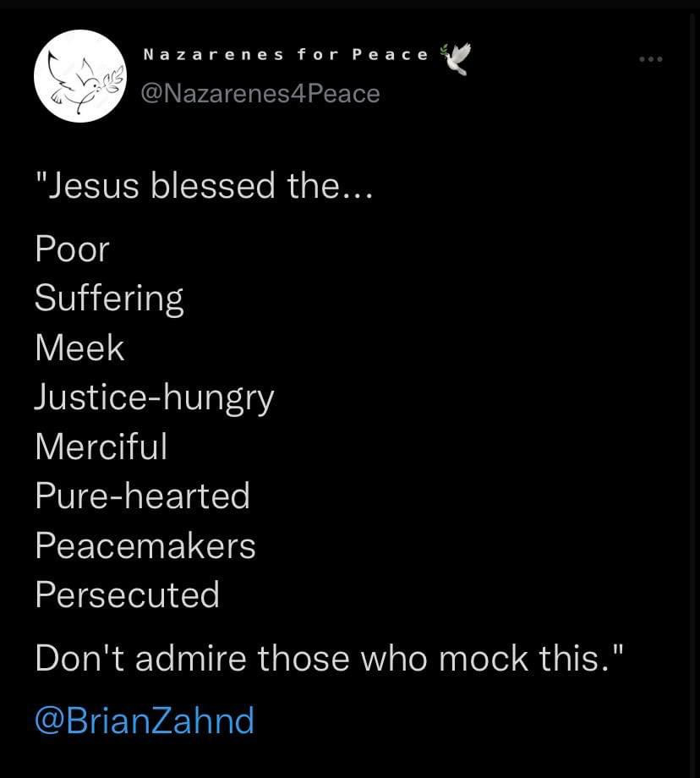700x778 pixels.
Task: Select the "Persecuted" line
Action: point(127,594)
